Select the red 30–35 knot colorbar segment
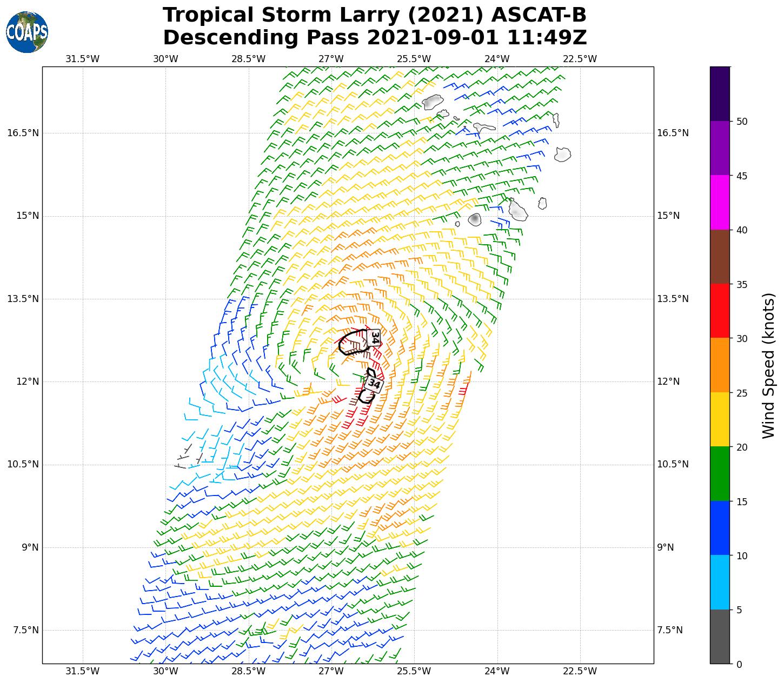 click(720, 311)
